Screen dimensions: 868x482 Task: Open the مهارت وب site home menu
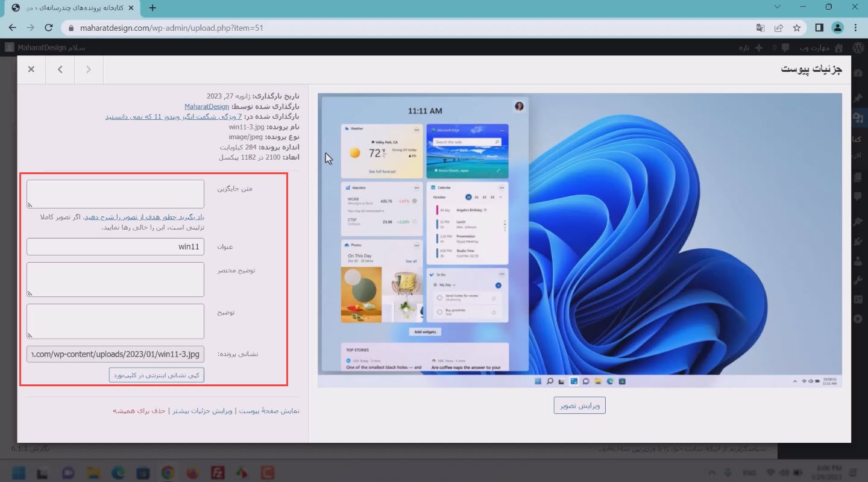(821, 48)
